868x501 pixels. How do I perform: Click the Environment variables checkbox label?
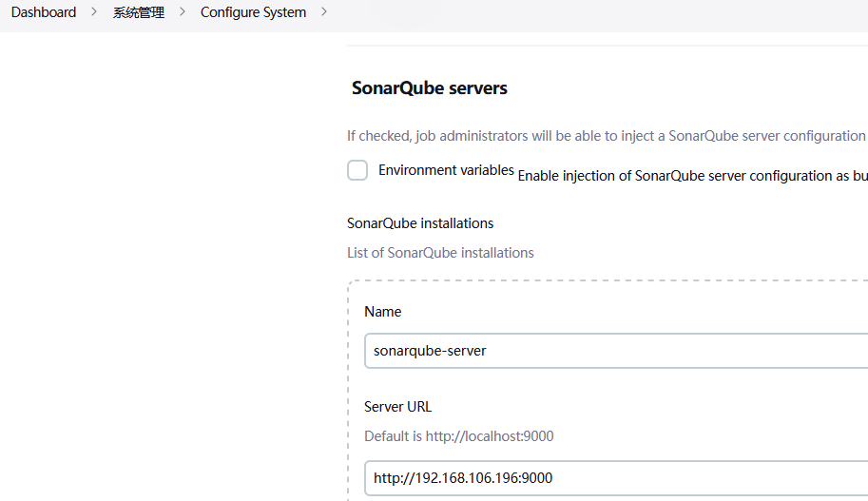[446, 170]
